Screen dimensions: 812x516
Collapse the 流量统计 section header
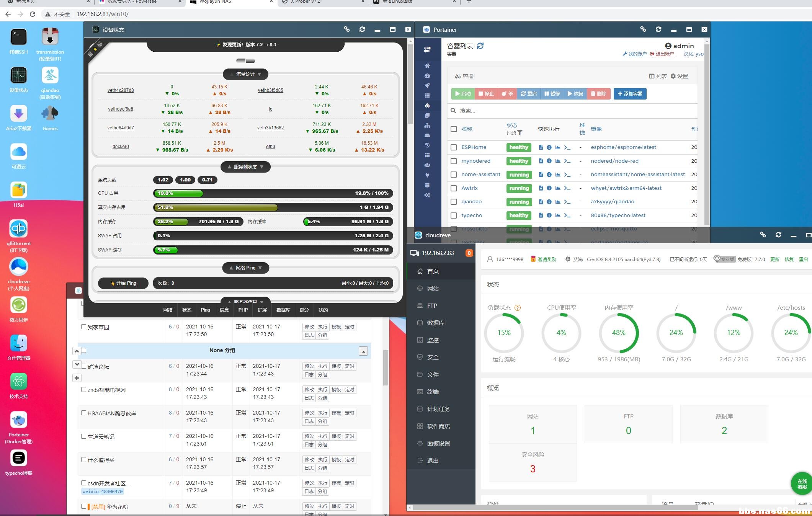tap(245, 74)
